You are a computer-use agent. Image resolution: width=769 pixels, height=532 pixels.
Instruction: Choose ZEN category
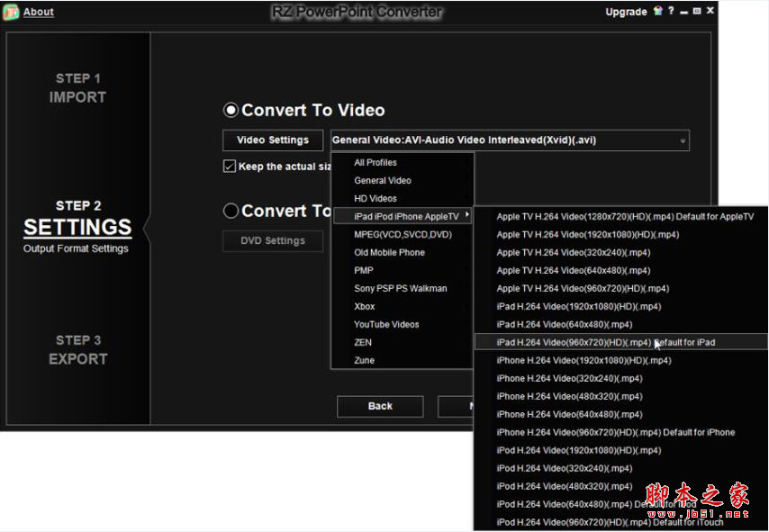[x=403, y=342]
